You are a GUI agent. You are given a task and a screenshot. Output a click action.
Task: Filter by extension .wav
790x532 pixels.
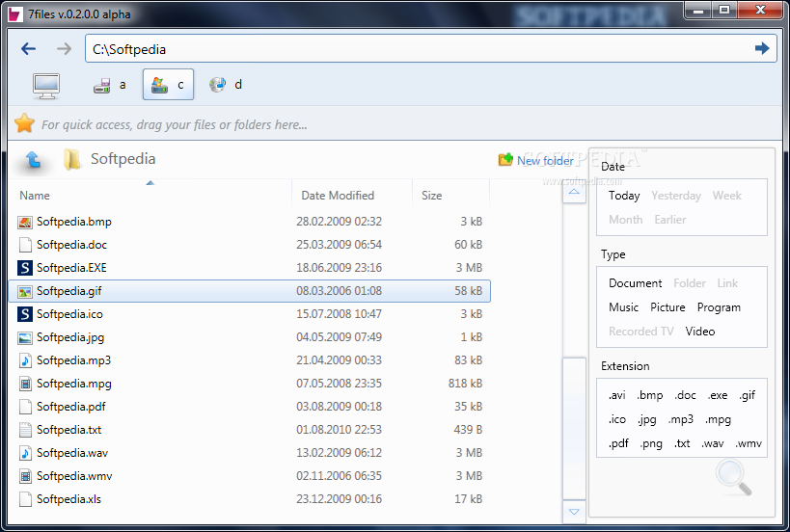(713, 444)
